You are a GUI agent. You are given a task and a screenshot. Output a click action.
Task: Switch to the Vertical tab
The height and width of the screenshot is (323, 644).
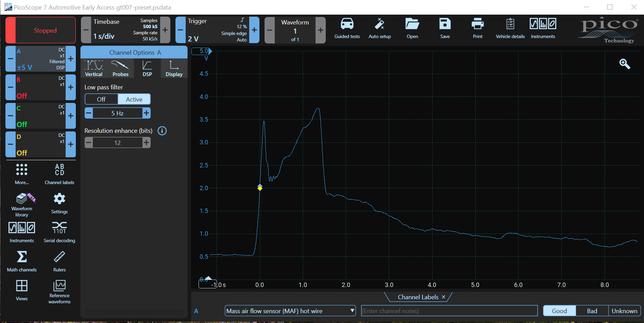coord(94,68)
